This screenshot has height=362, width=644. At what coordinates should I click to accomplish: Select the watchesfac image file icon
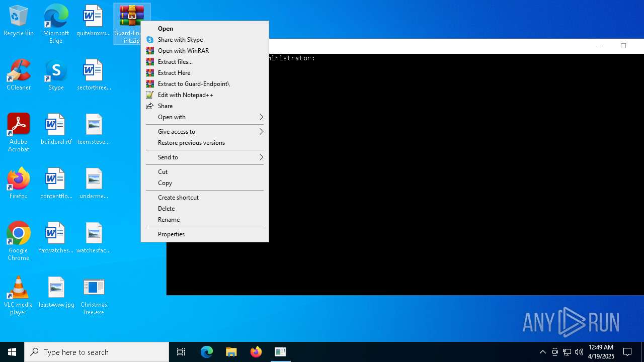click(94, 238)
